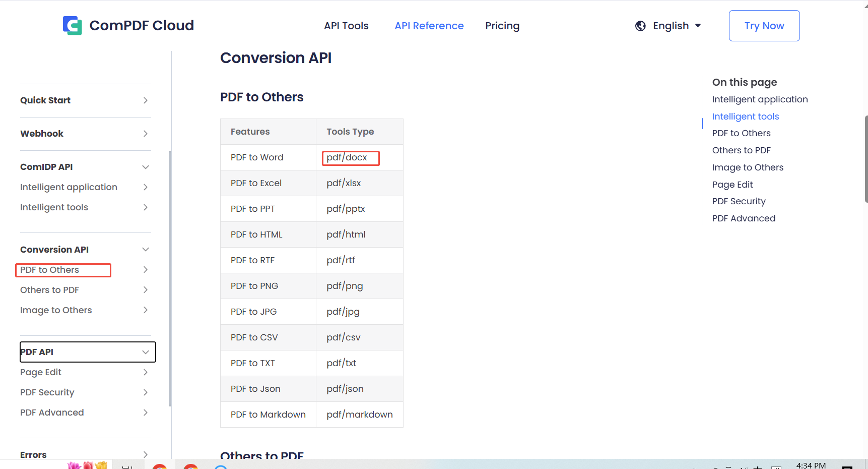Open the Pricing page

(502, 25)
